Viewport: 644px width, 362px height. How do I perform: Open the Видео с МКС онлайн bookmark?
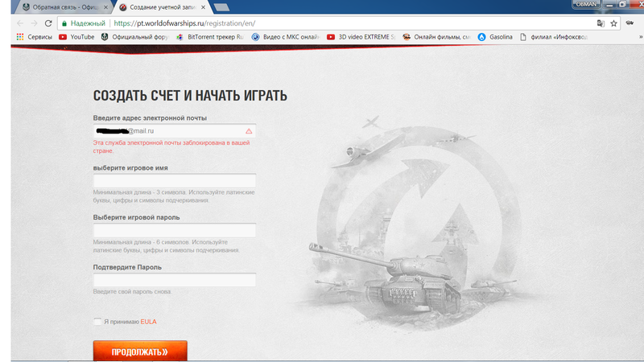tap(286, 37)
